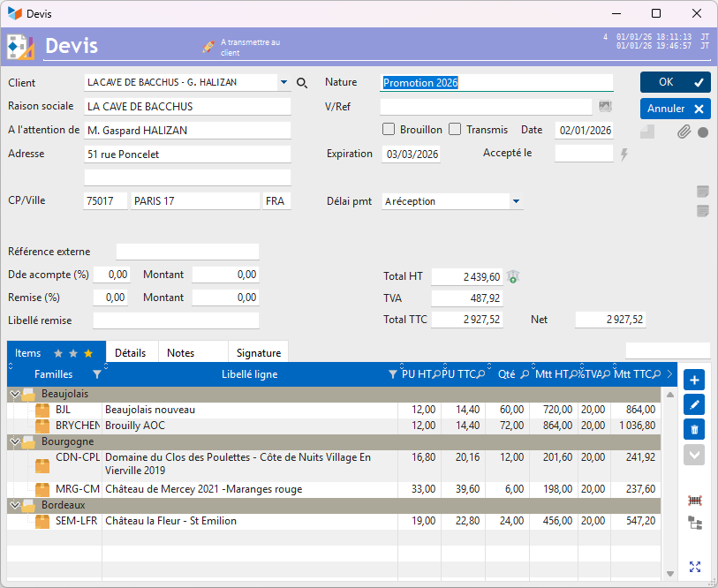Open the Signature tab
718x588 pixels.
coord(258,352)
